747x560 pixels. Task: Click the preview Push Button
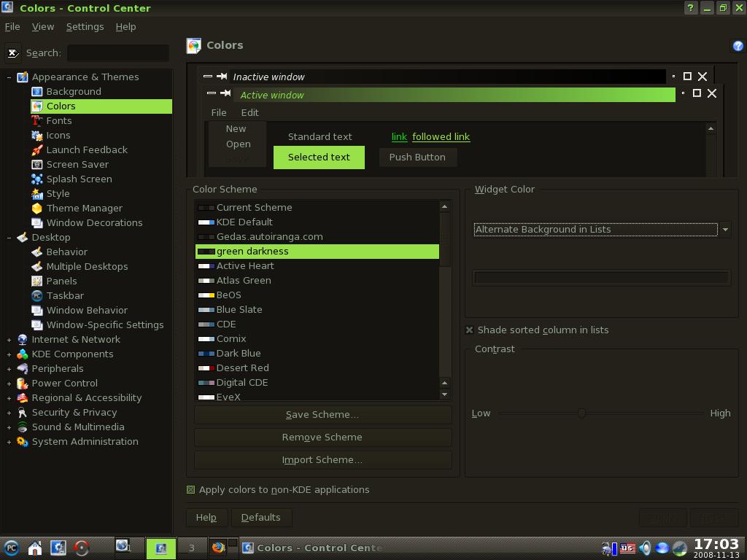[x=417, y=157]
